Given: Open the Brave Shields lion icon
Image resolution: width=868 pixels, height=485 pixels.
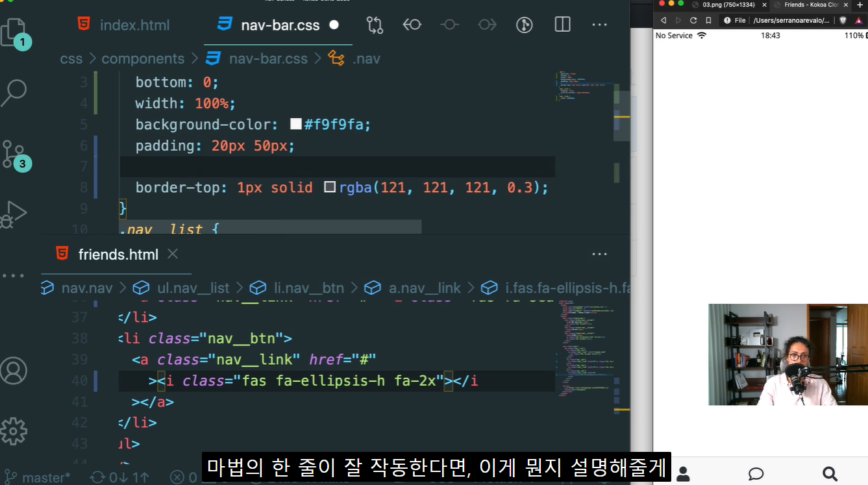Looking at the screenshot, I should coord(843,20).
